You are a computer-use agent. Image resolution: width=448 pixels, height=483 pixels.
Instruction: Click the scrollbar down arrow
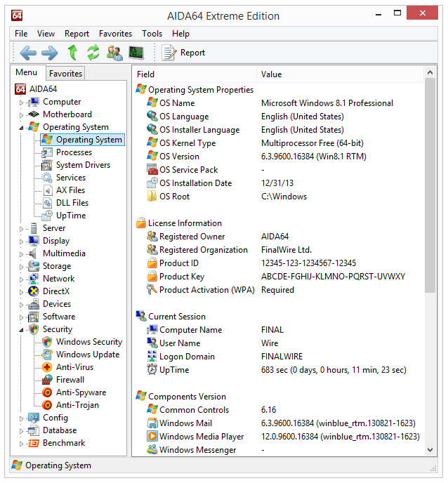pyautogui.click(x=430, y=450)
